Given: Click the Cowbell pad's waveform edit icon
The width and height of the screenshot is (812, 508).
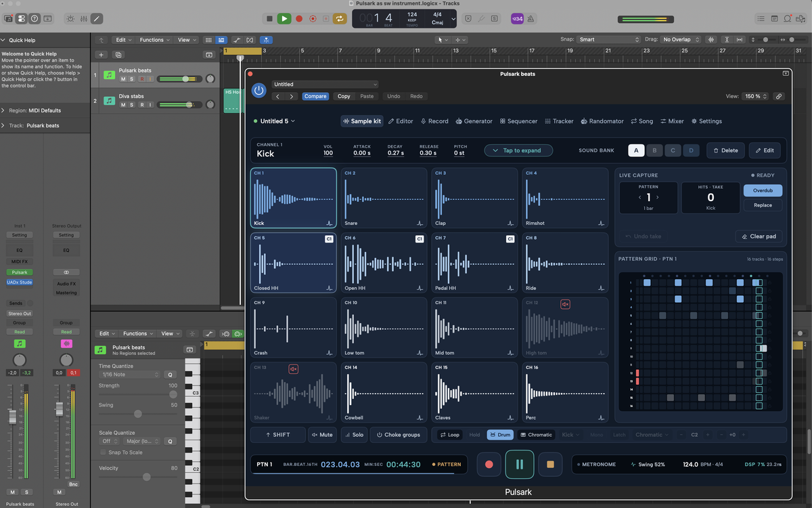Looking at the screenshot, I should pos(420,418).
